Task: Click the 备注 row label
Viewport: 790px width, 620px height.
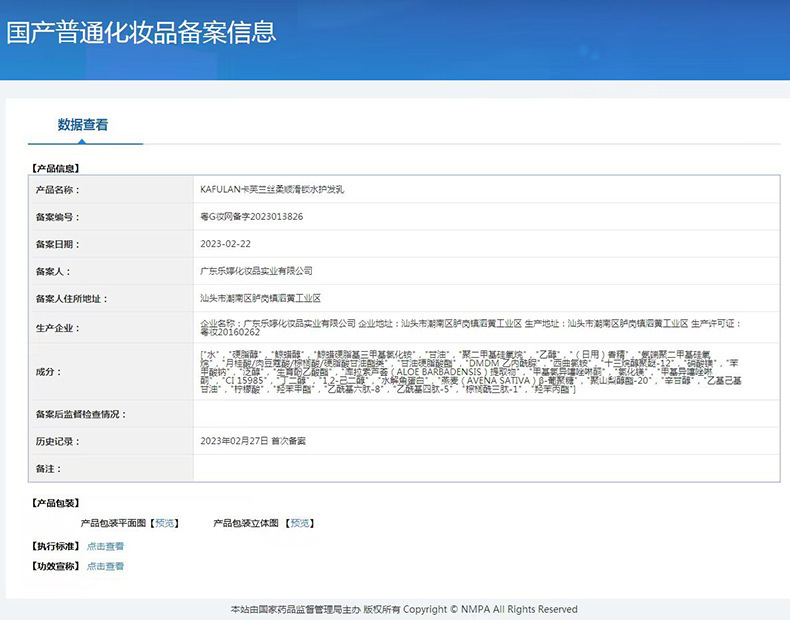Action: (x=48, y=468)
